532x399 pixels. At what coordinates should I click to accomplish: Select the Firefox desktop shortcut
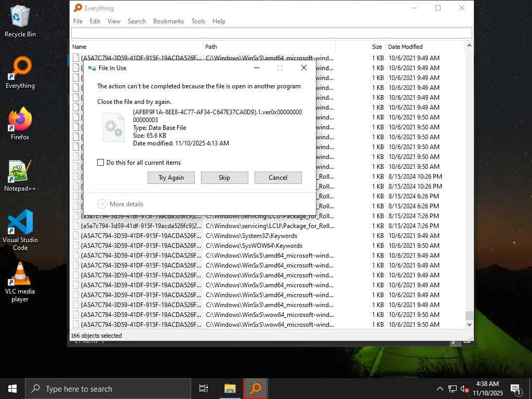tap(20, 124)
